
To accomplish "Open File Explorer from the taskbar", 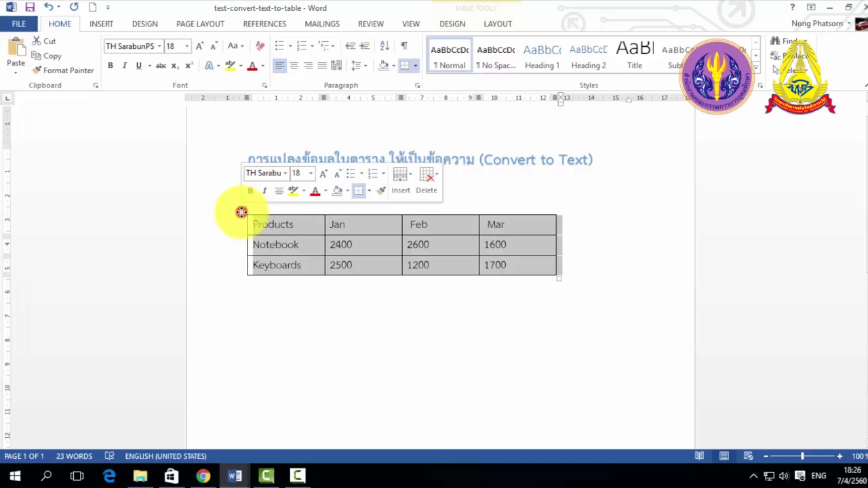I will [x=140, y=476].
